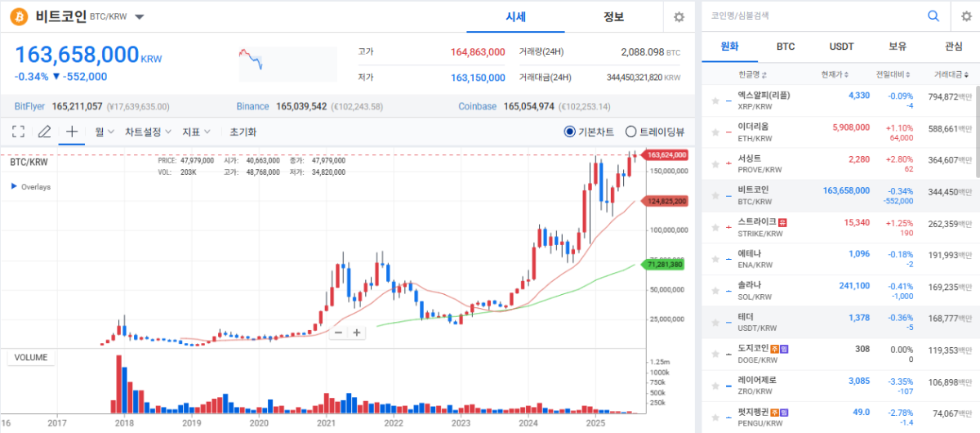
Task: Star 펏지펭귄 as favorite
Action: (x=715, y=418)
